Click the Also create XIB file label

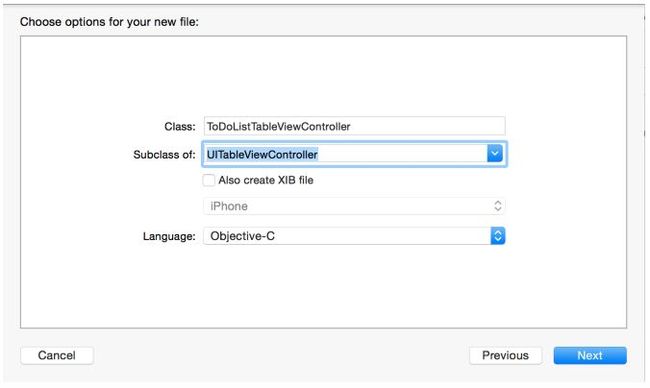pos(266,180)
